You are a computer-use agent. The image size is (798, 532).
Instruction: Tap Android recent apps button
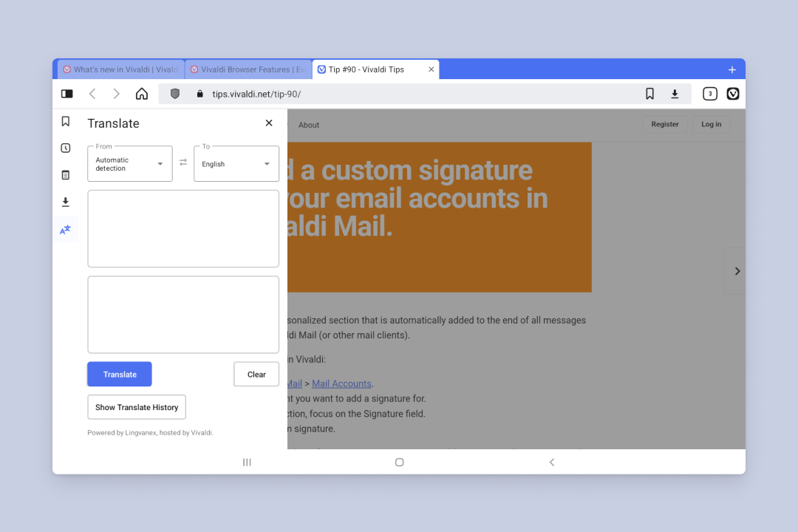(x=247, y=463)
